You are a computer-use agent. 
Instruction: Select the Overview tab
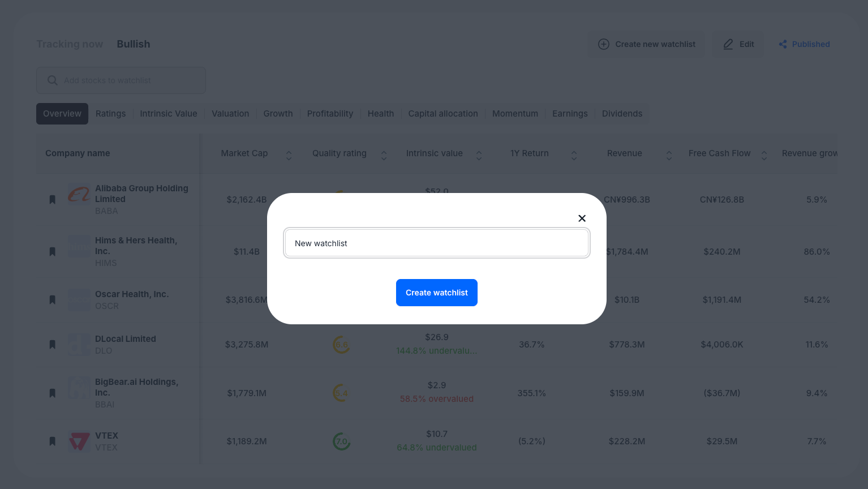(x=62, y=114)
